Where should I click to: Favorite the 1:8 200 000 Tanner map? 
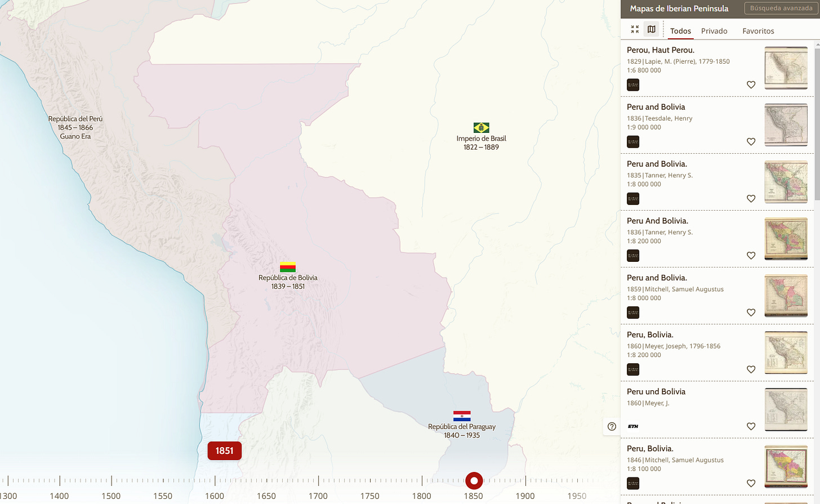751,256
